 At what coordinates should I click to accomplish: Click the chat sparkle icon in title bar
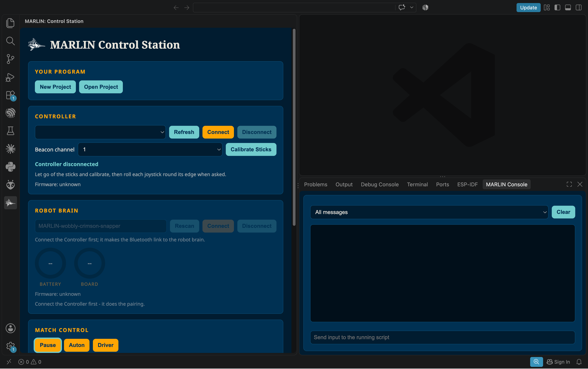[x=402, y=8]
